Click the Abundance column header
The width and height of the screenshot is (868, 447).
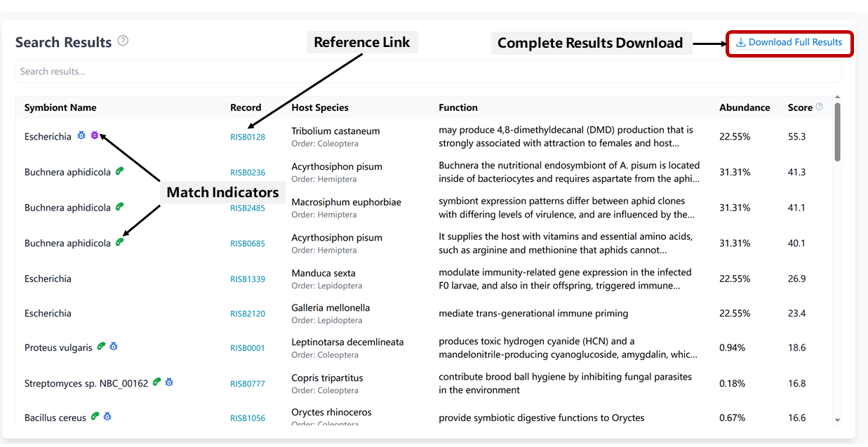coord(745,107)
